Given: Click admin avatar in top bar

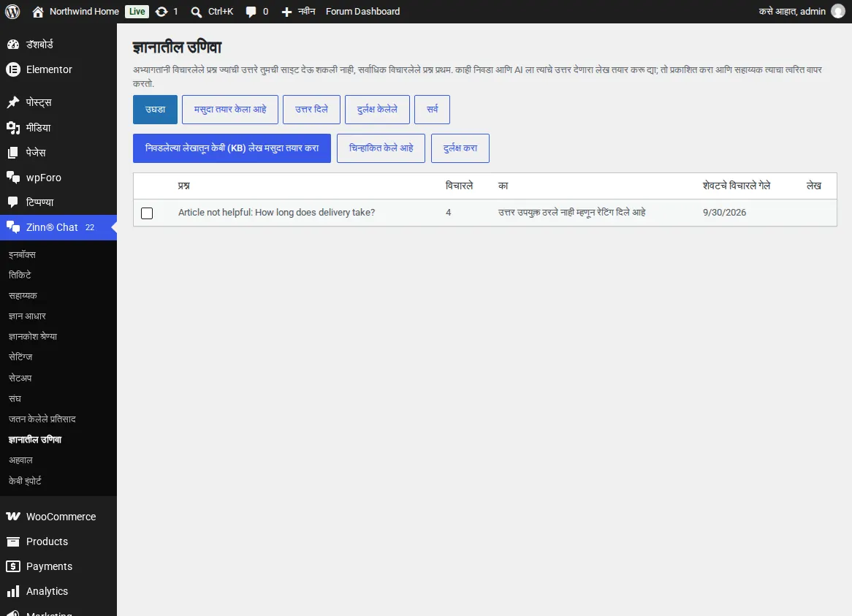Looking at the screenshot, I should (838, 12).
